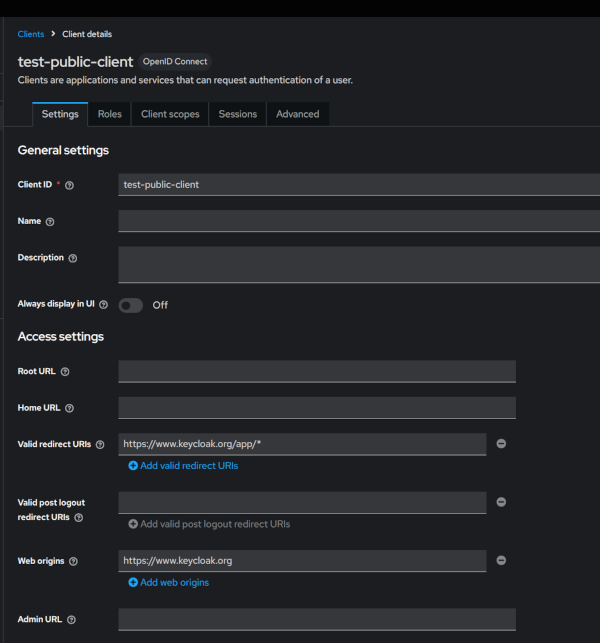Click into the Description text area
The image size is (600, 643).
click(x=359, y=265)
